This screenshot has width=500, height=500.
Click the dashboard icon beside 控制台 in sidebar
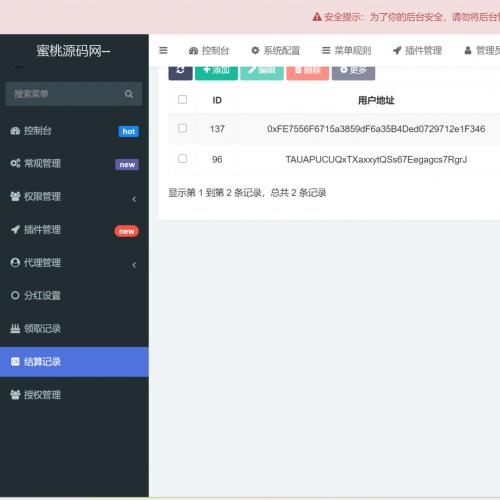coord(15,131)
